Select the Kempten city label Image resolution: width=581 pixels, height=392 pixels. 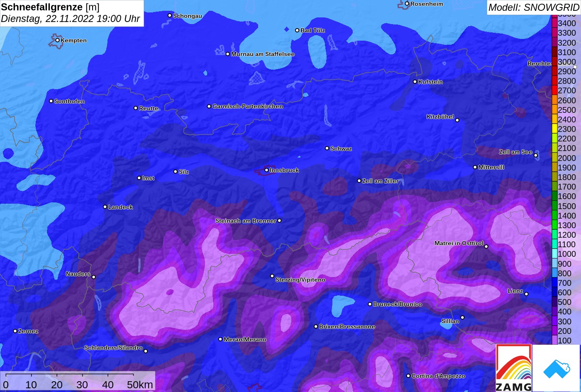tap(73, 40)
